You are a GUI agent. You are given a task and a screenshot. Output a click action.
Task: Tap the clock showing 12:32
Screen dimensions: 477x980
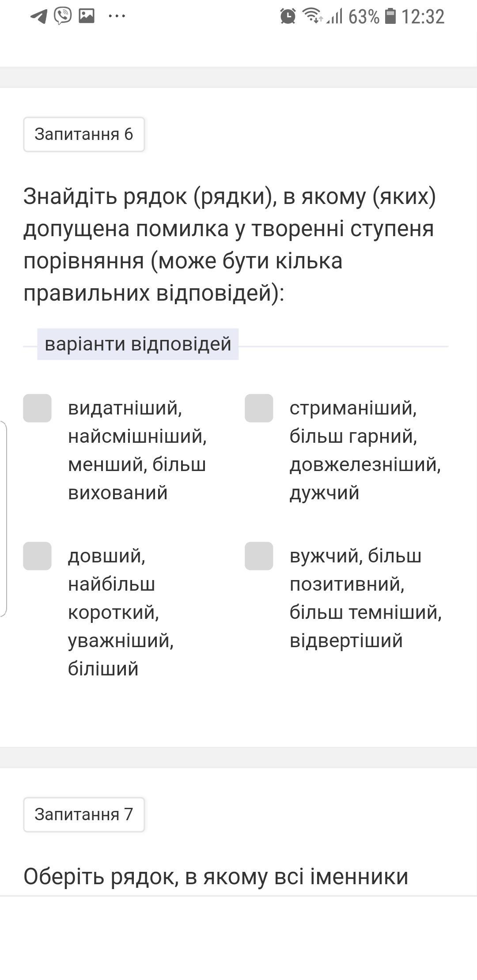423,16
